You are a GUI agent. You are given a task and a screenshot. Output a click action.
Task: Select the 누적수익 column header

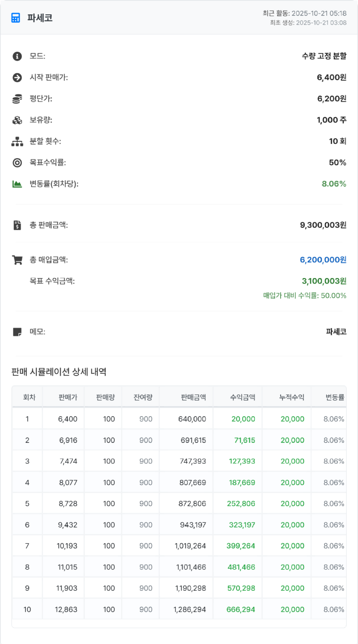(x=292, y=397)
